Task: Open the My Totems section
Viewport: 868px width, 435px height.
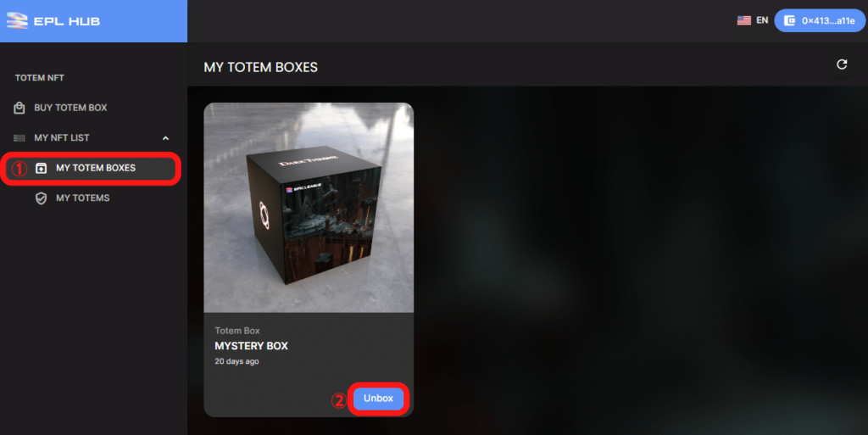Action: click(82, 198)
